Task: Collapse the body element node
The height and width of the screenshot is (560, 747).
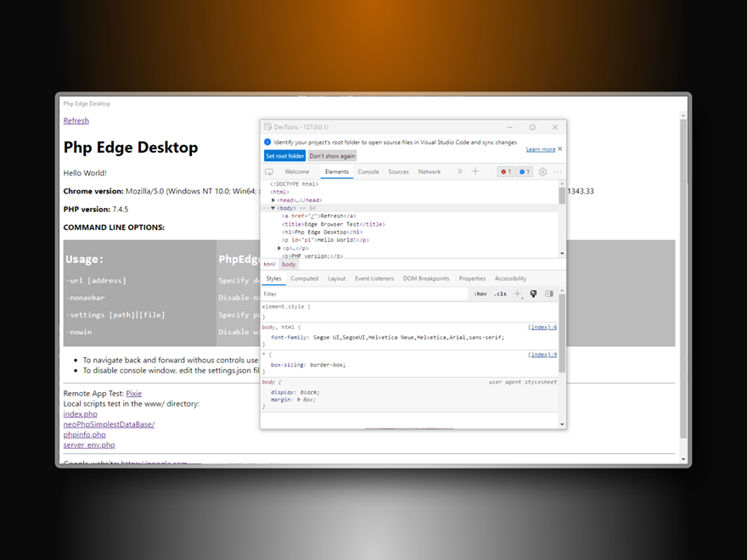Action: (x=273, y=208)
